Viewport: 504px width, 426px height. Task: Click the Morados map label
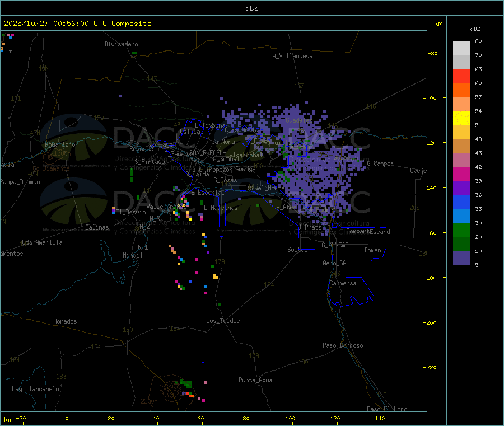(x=65, y=321)
